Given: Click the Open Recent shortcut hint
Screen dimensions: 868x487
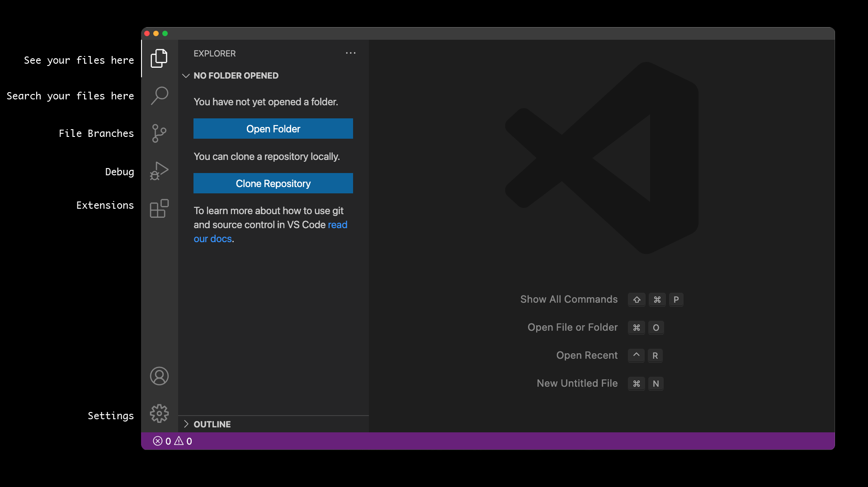Looking at the screenshot, I should click(x=587, y=356).
